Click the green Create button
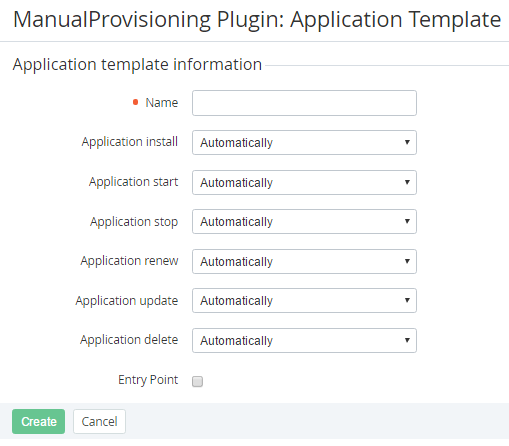The image size is (509, 446). [39, 422]
